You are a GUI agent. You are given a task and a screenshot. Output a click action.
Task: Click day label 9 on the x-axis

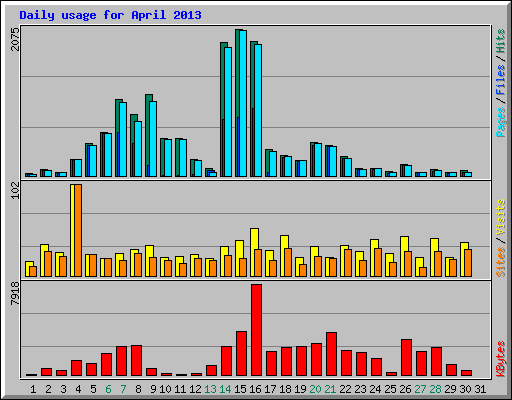pos(153,389)
